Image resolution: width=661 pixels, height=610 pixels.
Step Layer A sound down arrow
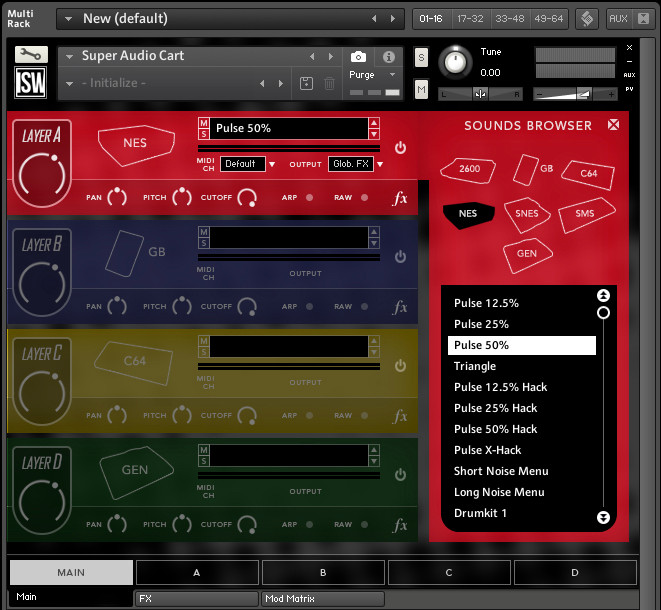coord(373,134)
